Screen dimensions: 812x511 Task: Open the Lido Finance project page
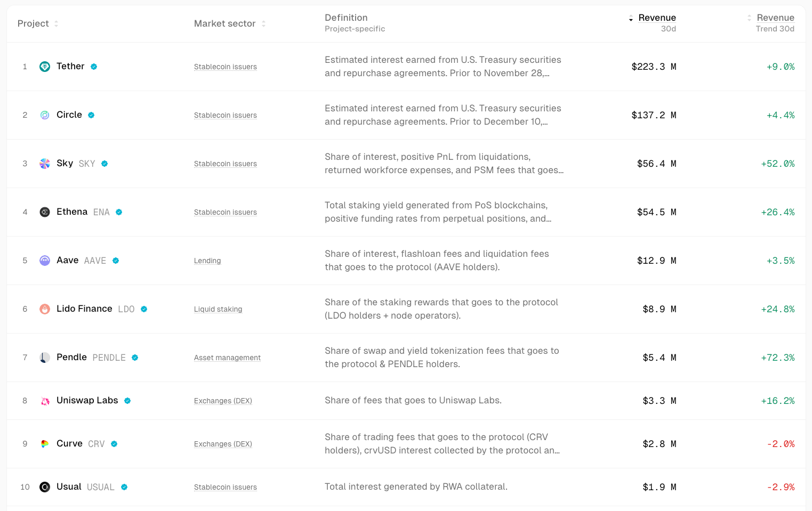84,309
